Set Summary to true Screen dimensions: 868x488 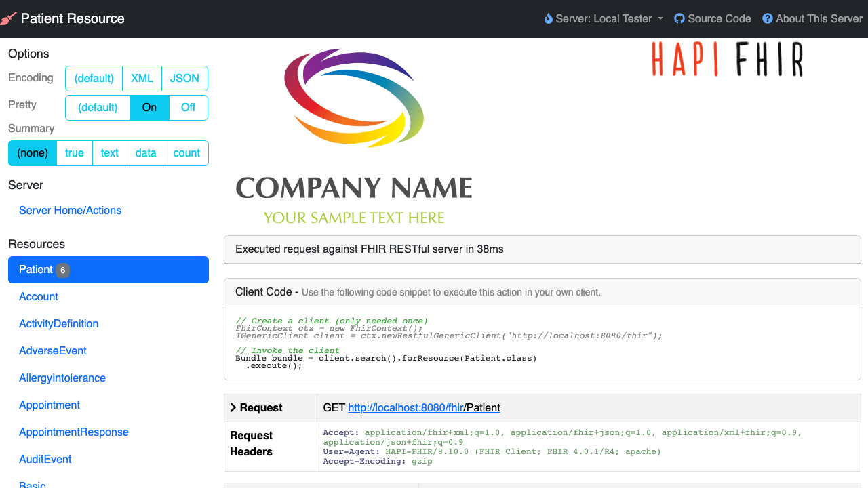(x=75, y=153)
